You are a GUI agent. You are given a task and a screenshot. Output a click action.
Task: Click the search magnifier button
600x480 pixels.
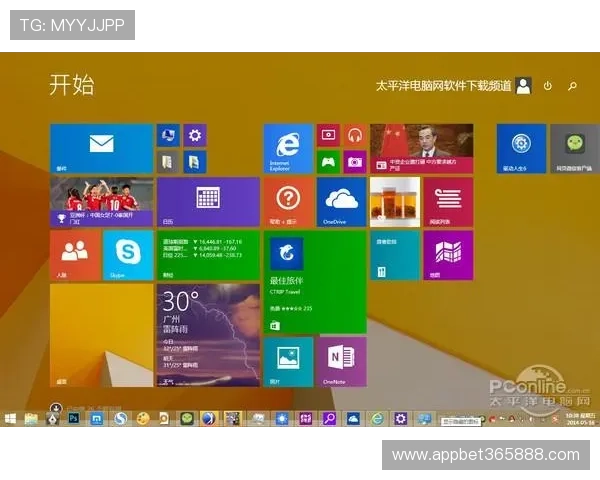click(x=573, y=86)
